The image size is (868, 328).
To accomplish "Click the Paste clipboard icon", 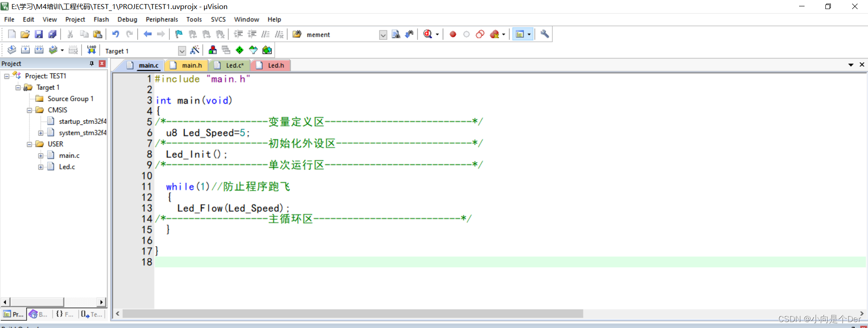I will (x=97, y=34).
